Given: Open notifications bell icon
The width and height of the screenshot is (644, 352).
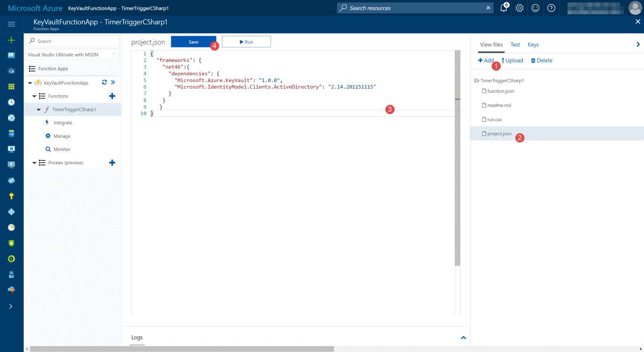Looking at the screenshot, I should 504,8.
